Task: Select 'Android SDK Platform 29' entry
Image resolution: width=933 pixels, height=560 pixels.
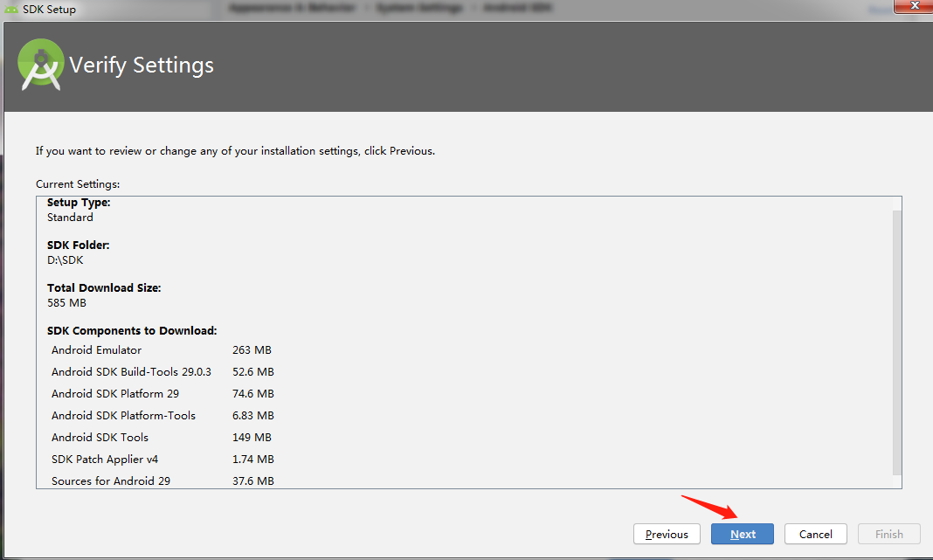Action: coord(114,394)
